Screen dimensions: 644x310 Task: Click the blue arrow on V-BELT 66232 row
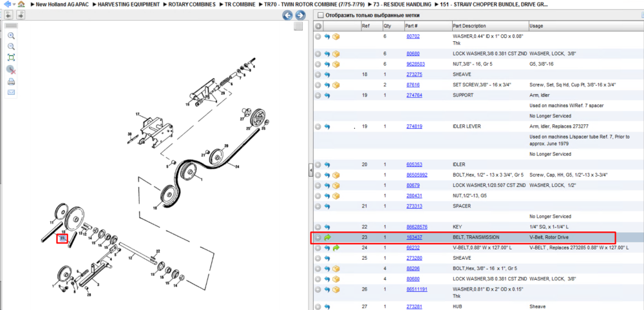327,248
